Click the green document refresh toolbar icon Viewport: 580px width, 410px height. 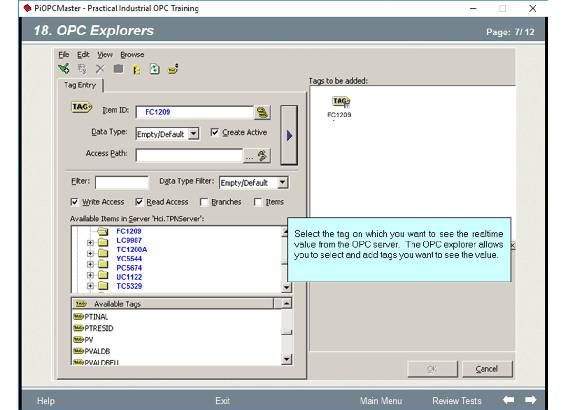pyautogui.click(x=155, y=69)
